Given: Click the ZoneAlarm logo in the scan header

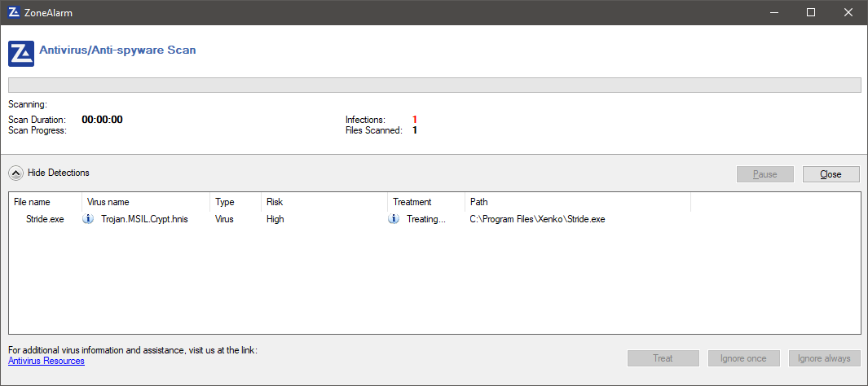Looking at the screenshot, I should pos(21,54).
